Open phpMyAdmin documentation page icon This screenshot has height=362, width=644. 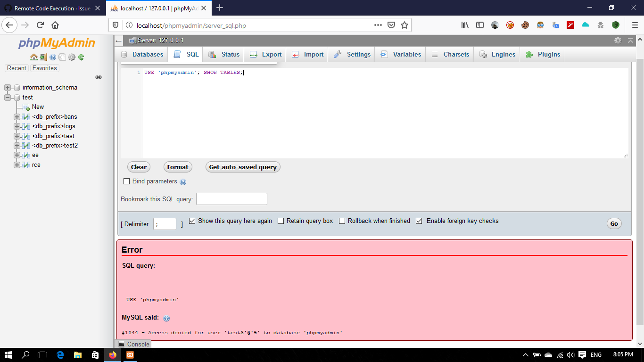(62, 57)
